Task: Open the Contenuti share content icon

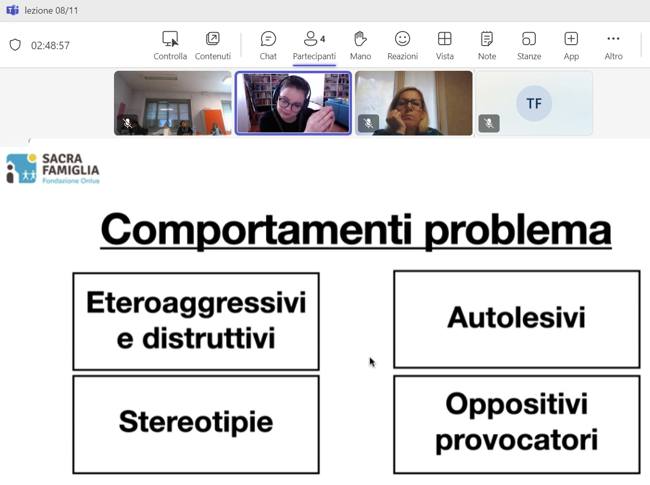Action: (213, 45)
